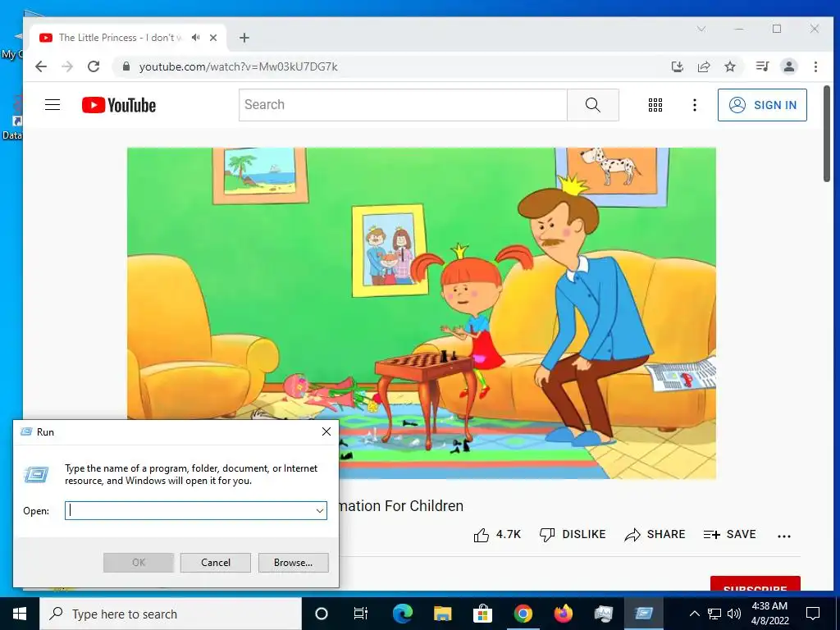Mute the tab via its speaker icon
The height and width of the screenshot is (630, 840).
point(196,38)
